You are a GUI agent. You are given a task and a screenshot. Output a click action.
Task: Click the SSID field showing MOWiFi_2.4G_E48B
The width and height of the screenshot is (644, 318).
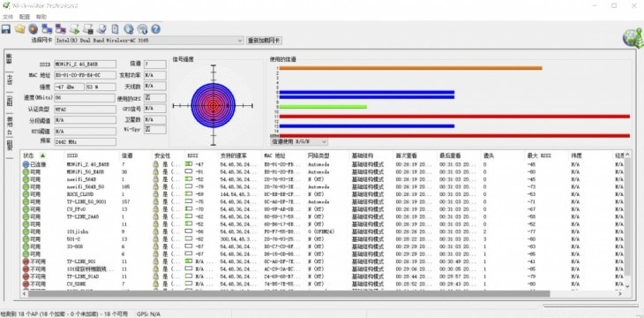click(85, 64)
